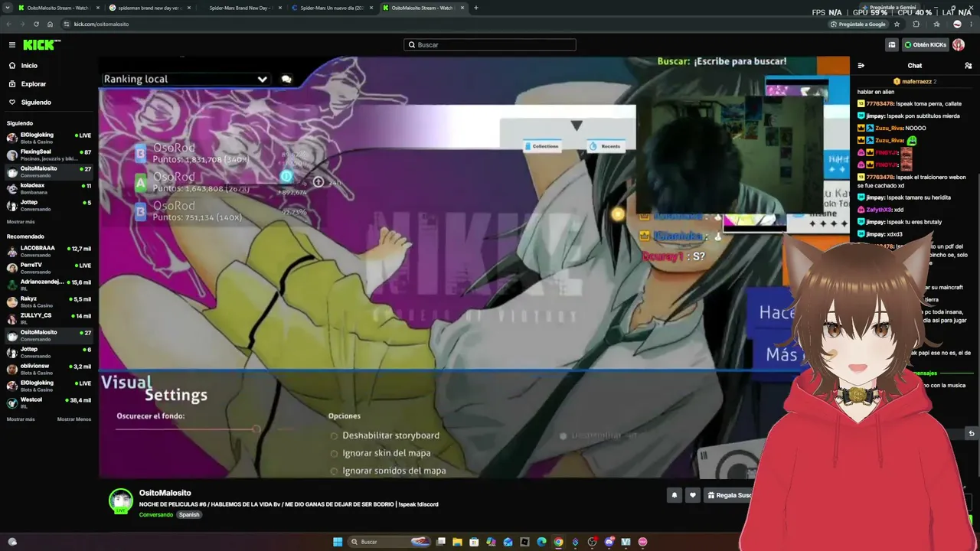Click the Kick Buscar search field
This screenshot has height=551, width=980.
(490, 45)
